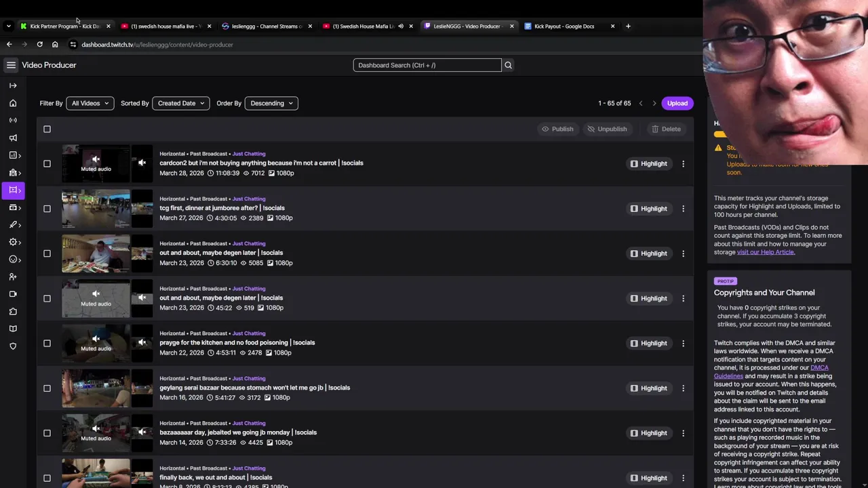The height and width of the screenshot is (488, 868).
Task: Open the Guest Star add-person icon
Action: (13, 277)
